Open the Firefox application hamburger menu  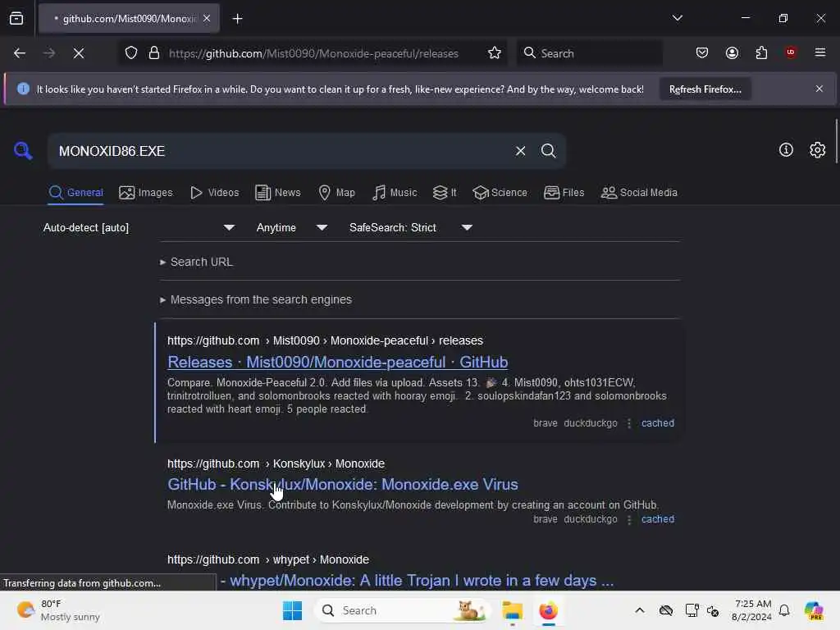[819, 52]
